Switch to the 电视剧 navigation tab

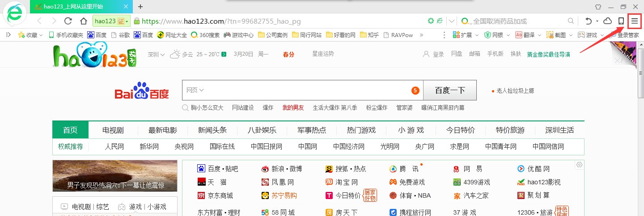(x=113, y=130)
